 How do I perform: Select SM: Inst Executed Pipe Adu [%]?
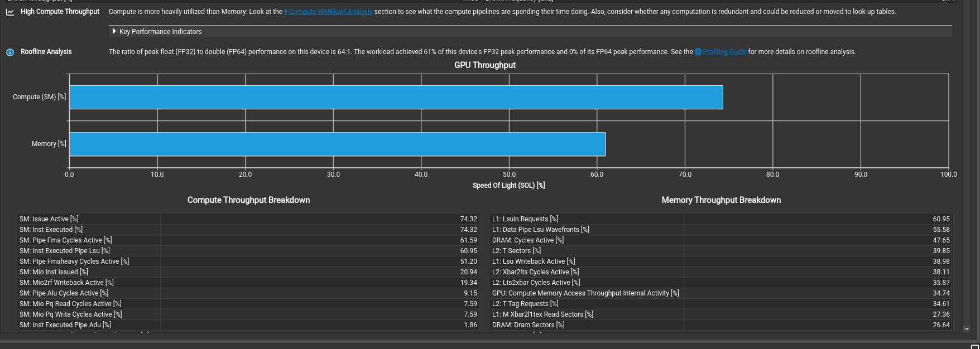point(248,325)
